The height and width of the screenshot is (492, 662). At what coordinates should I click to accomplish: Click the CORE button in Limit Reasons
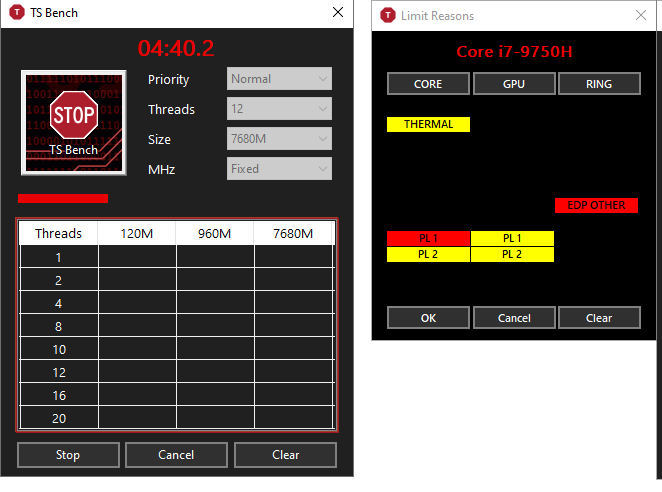point(428,84)
